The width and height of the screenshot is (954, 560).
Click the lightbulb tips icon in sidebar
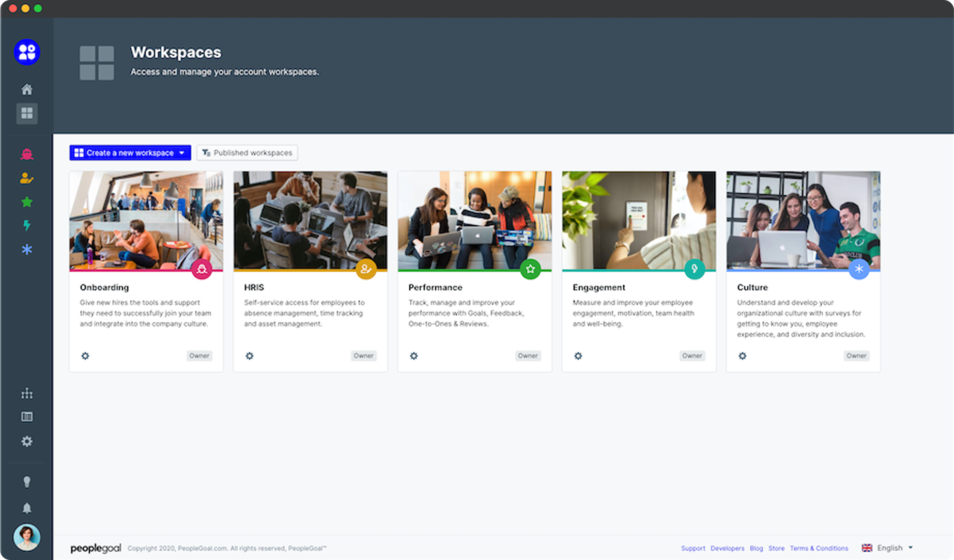pos(27,482)
